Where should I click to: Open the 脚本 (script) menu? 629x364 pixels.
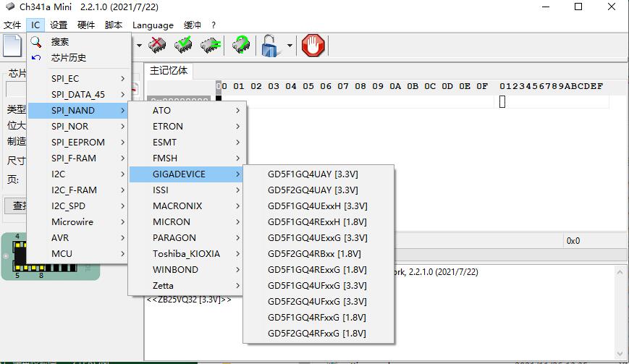[114, 25]
